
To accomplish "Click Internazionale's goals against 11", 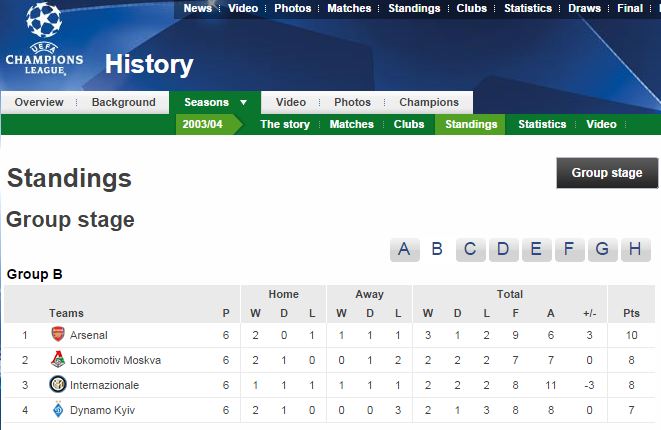I will click(551, 385).
